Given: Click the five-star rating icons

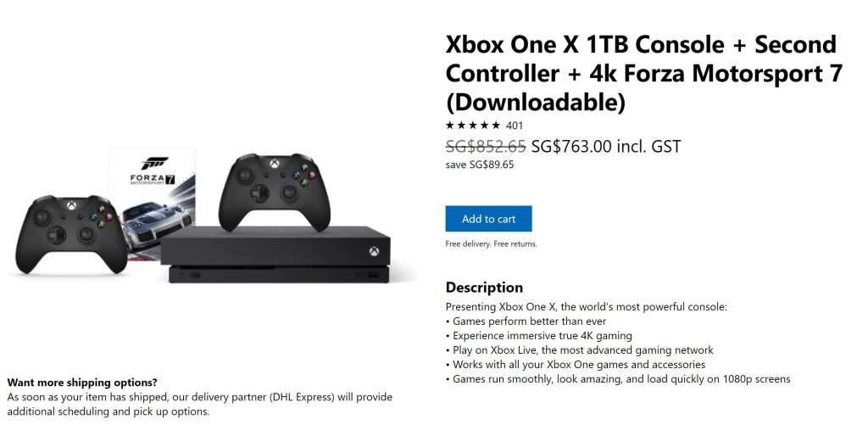Looking at the screenshot, I should click(473, 126).
